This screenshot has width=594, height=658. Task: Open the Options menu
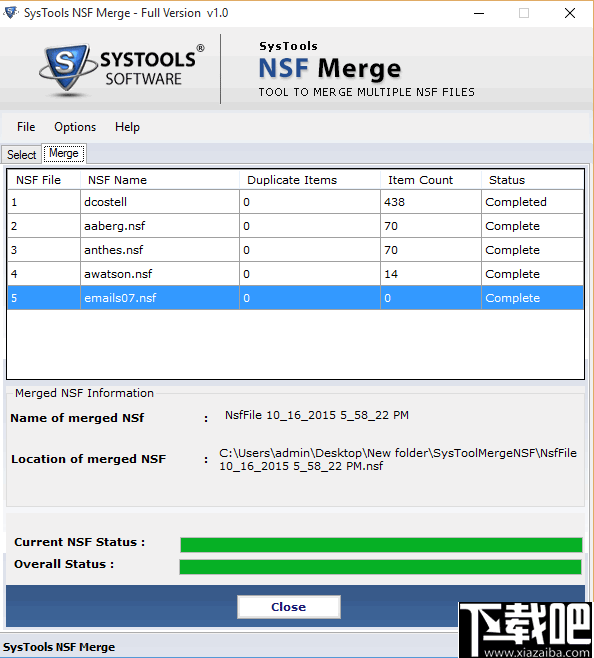point(75,127)
